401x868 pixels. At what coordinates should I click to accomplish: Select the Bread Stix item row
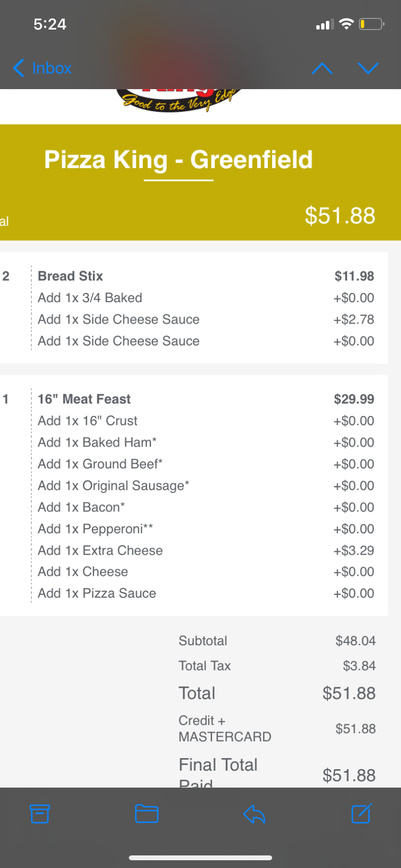coord(71,276)
